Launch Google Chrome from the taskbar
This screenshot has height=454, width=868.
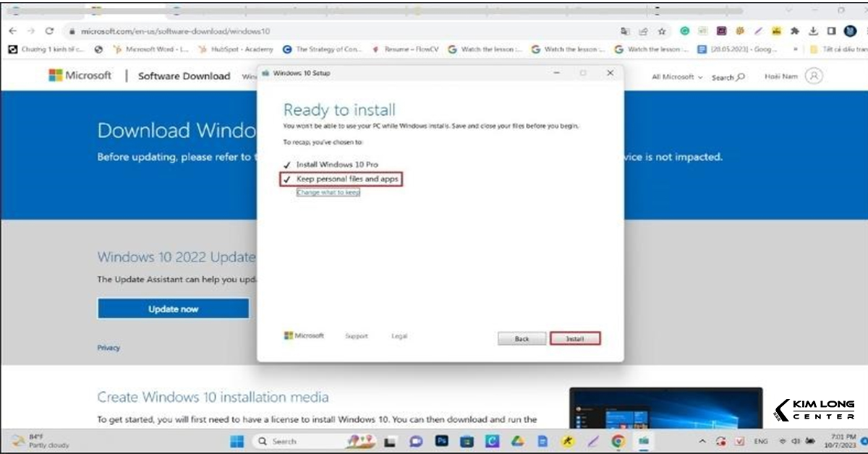coord(617,441)
